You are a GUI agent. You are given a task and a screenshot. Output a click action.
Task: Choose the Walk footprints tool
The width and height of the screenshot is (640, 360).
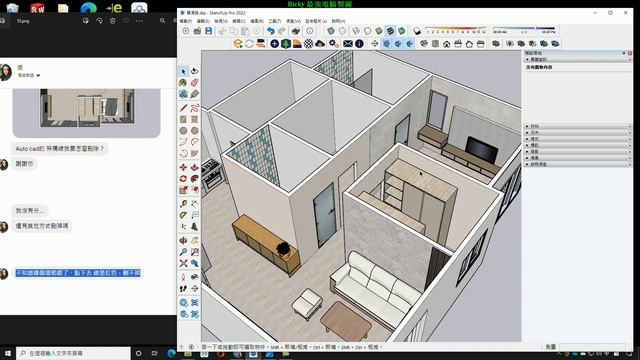tap(183, 289)
